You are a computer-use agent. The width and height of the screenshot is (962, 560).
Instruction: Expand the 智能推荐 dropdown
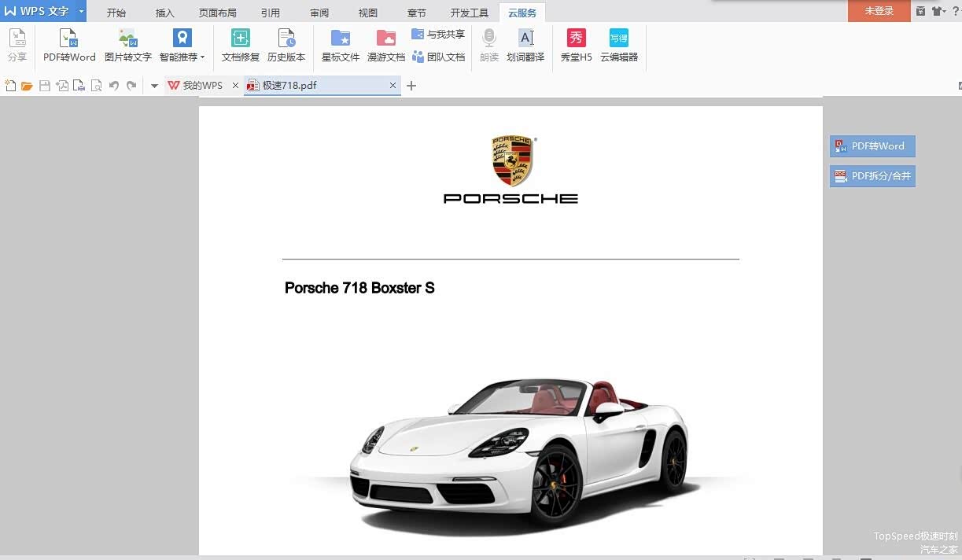pyautogui.click(x=202, y=57)
